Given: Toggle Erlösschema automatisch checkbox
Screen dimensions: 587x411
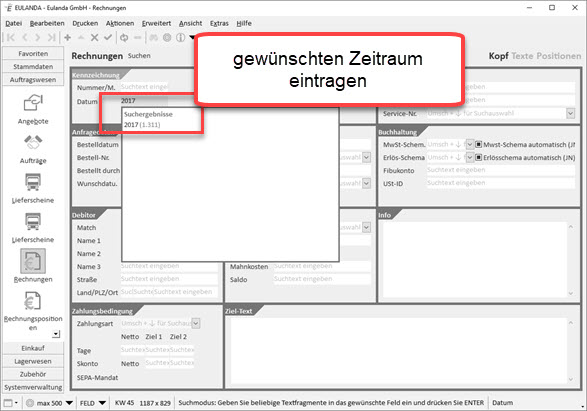Looking at the screenshot, I should (478, 158).
